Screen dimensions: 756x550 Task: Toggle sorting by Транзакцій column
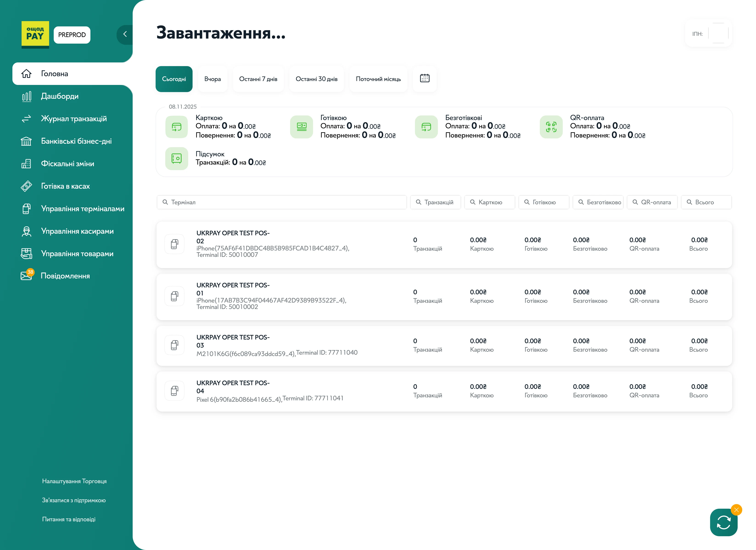[435, 202]
